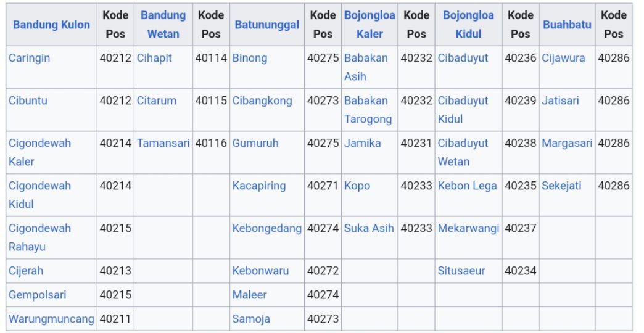Click the Samoja link

(251, 319)
